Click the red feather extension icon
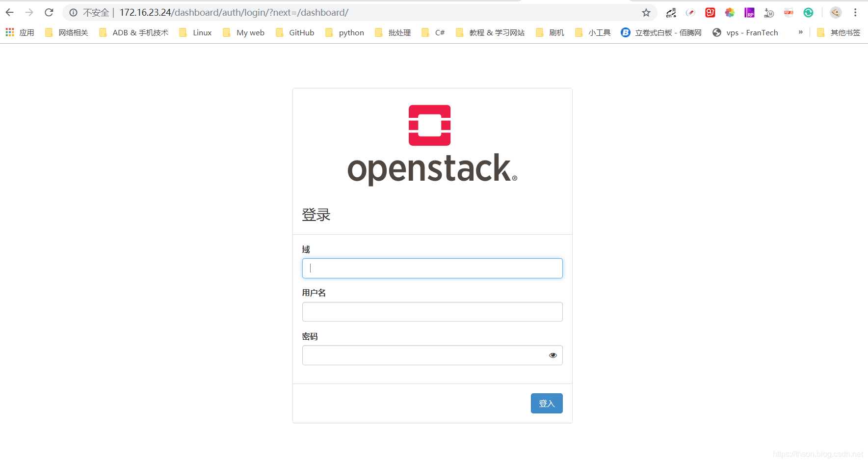Screen dimensions: 868x463 tap(690, 13)
